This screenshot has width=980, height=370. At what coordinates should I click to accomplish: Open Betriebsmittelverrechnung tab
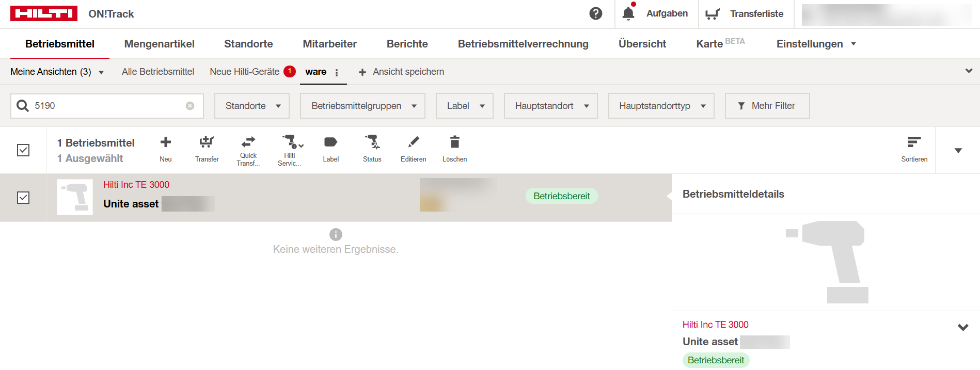click(523, 44)
